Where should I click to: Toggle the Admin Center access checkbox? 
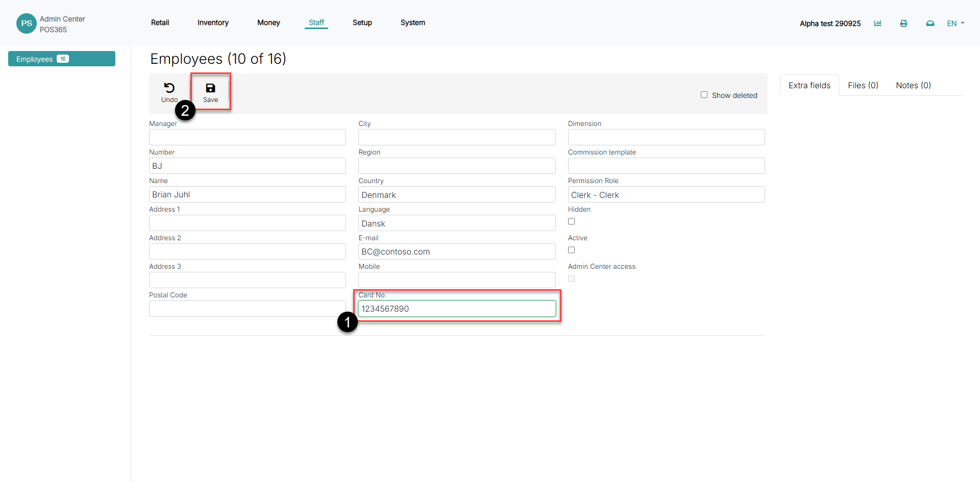571,278
